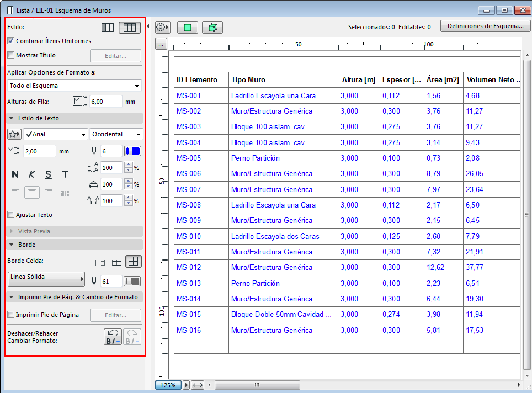This screenshot has height=393, width=532.
Task: Apply italic K text formatting
Action: point(32,174)
